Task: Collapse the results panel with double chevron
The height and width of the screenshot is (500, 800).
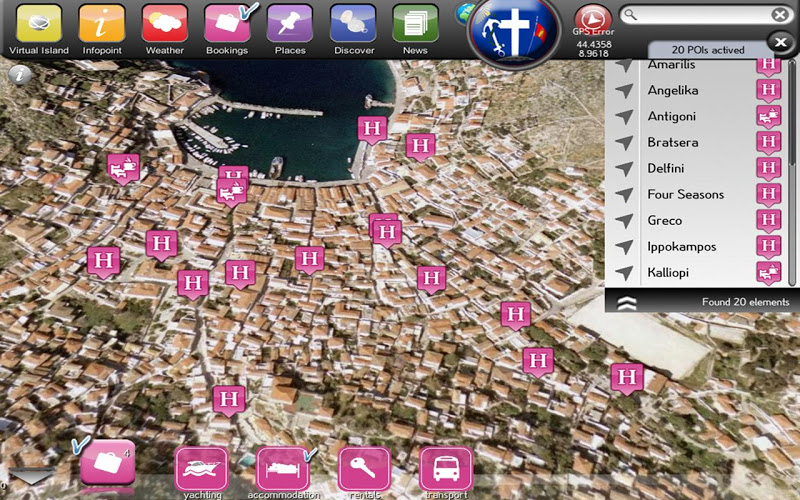Action: (x=627, y=303)
